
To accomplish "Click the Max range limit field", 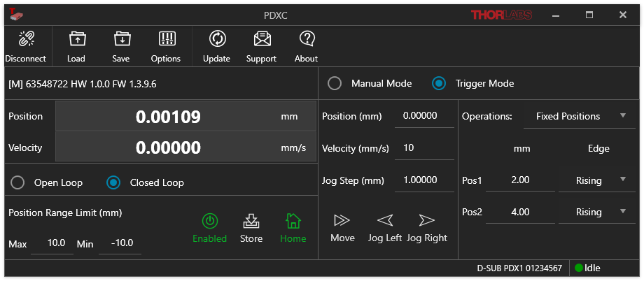I will 52,243.
